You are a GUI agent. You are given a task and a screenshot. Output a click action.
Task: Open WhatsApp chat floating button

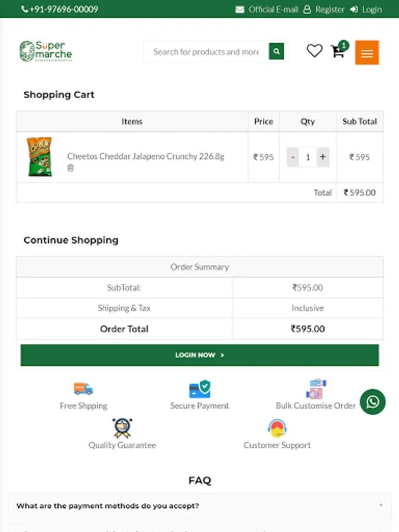(372, 402)
